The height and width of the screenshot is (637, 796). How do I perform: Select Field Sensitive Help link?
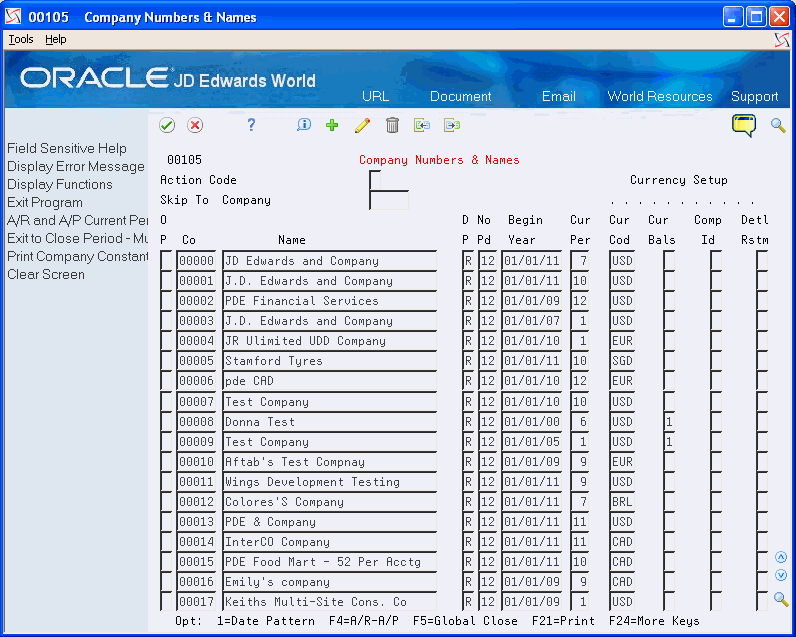pyautogui.click(x=67, y=148)
